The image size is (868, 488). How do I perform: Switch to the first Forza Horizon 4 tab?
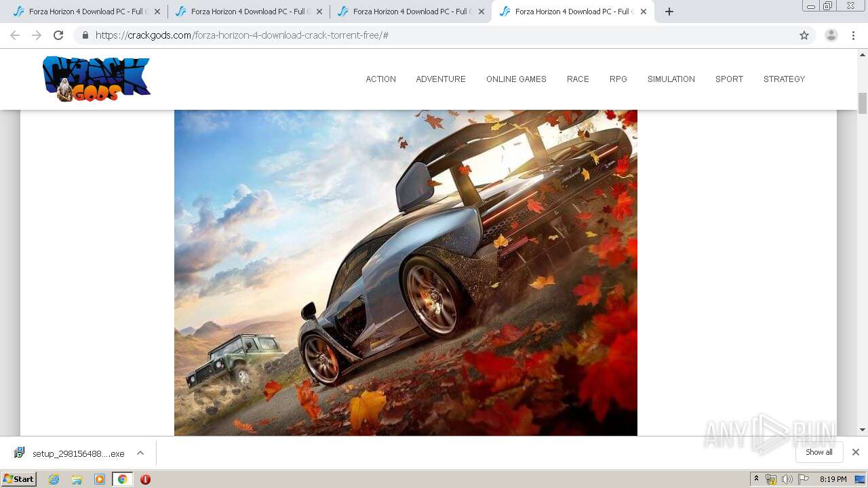(86, 12)
